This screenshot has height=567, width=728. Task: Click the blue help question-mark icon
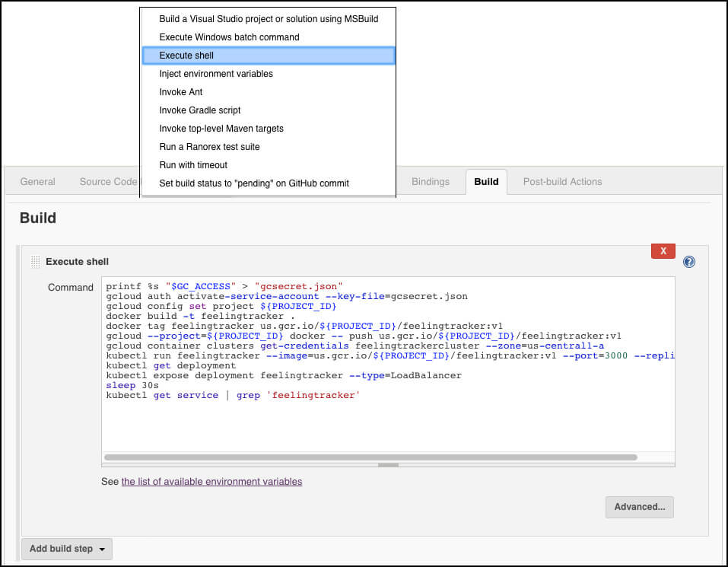click(x=689, y=262)
